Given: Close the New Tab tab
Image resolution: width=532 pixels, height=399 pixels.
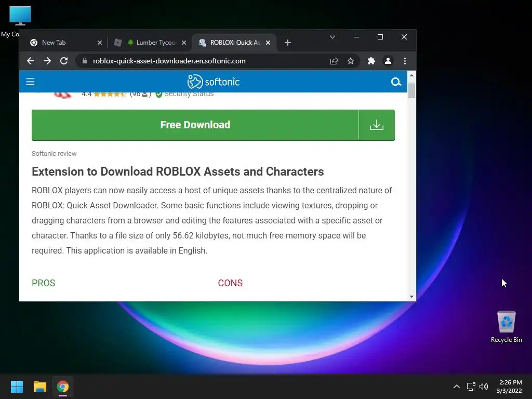Looking at the screenshot, I should 99,43.
